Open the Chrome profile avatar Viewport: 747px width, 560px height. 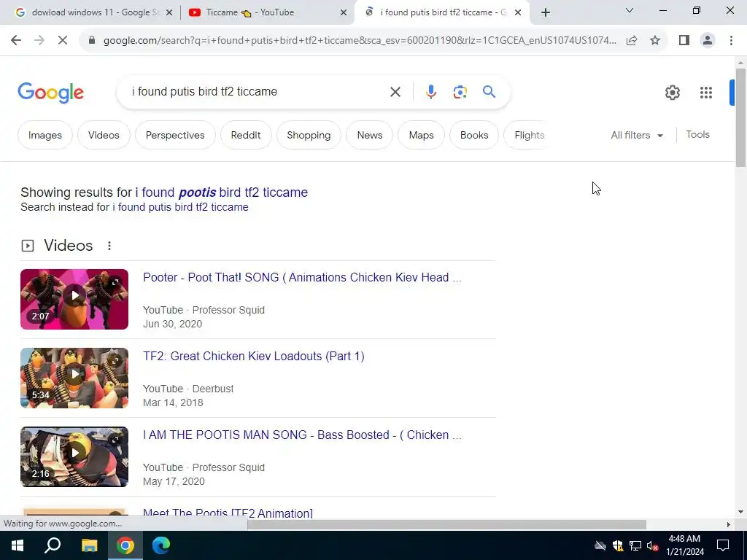[x=708, y=41]
